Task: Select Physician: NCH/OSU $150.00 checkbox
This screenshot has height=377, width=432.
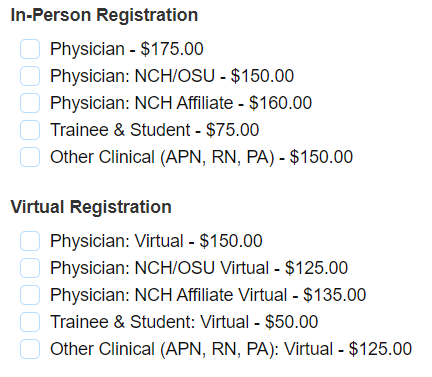Action: (x=30, y=76)
